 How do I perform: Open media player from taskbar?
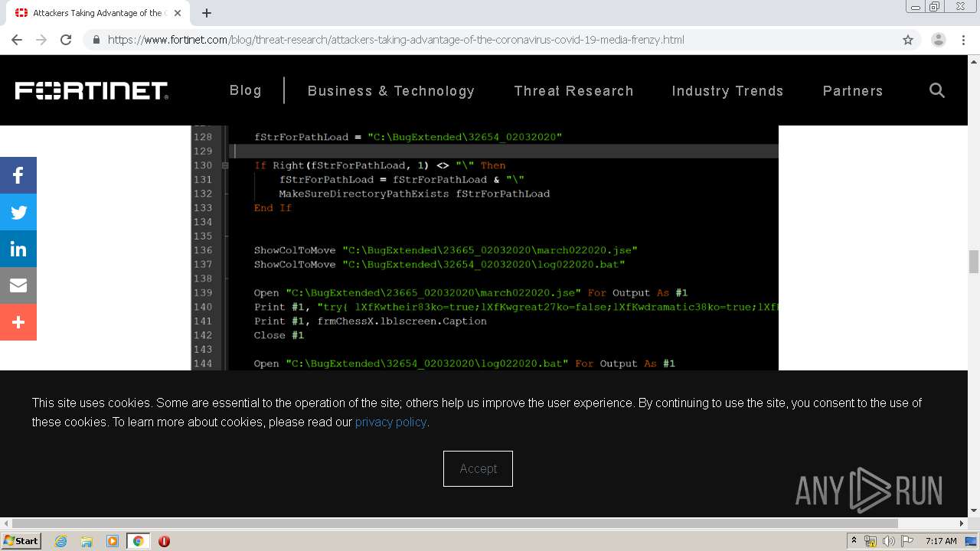coord(113,541)
